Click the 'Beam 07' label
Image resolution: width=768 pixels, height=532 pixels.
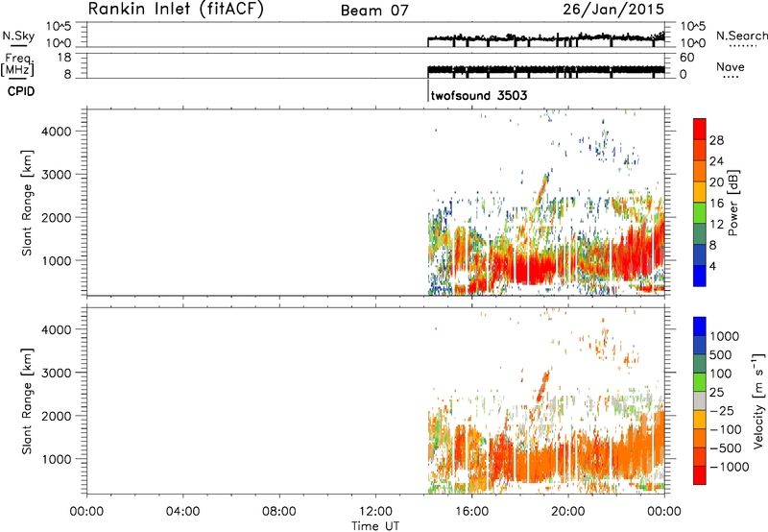(x=374, y=11)
